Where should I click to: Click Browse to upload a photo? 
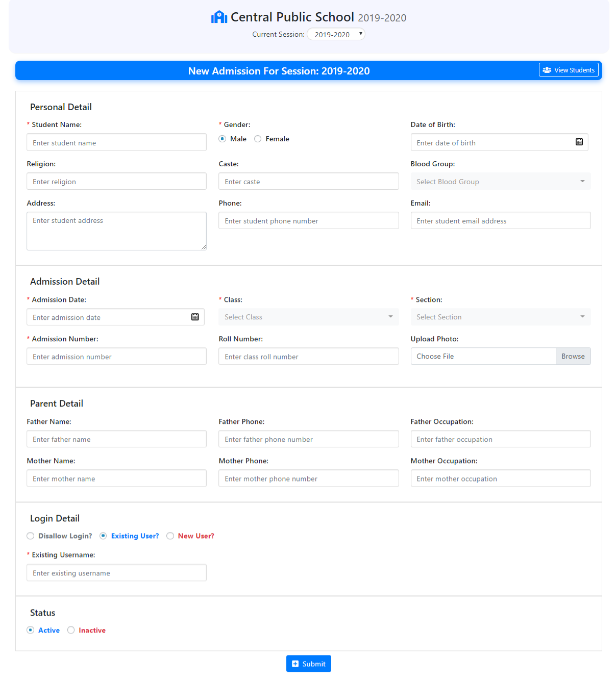click(x=573, y=356)
